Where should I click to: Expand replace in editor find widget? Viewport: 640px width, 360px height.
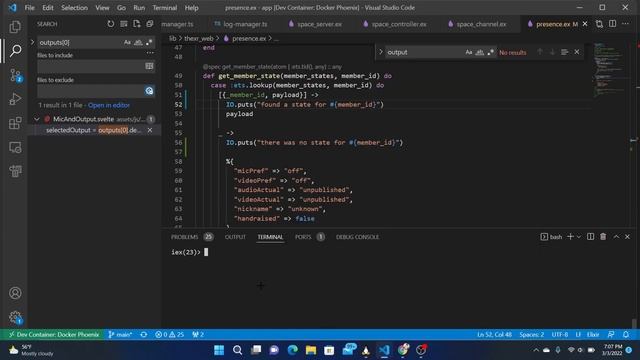click(x=380, y=52)
